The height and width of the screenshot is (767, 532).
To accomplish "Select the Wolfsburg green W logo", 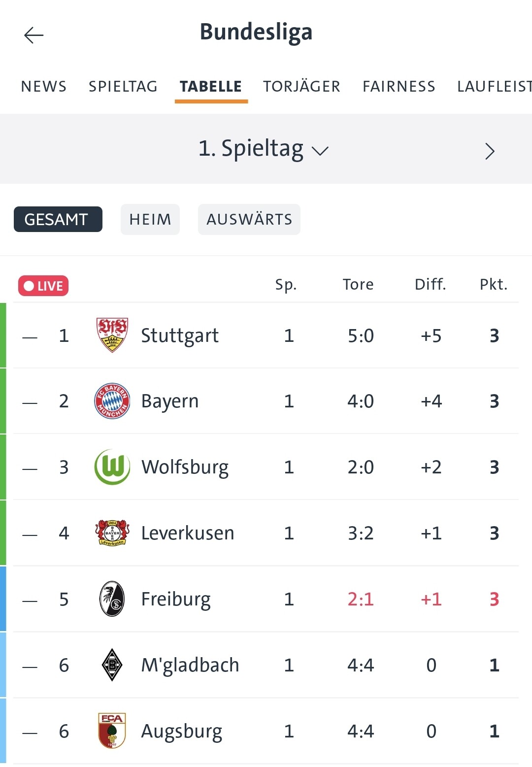I will click(x=112, y=467).
